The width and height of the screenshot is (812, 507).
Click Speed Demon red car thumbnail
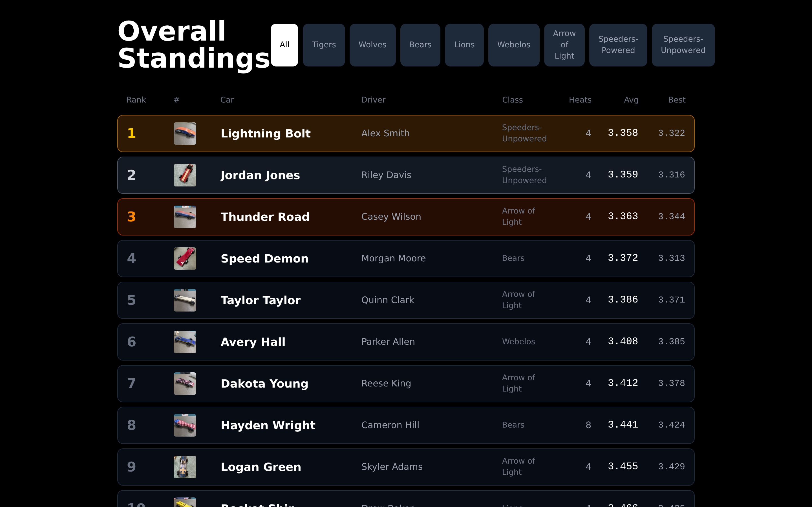[x=185, y=259]
